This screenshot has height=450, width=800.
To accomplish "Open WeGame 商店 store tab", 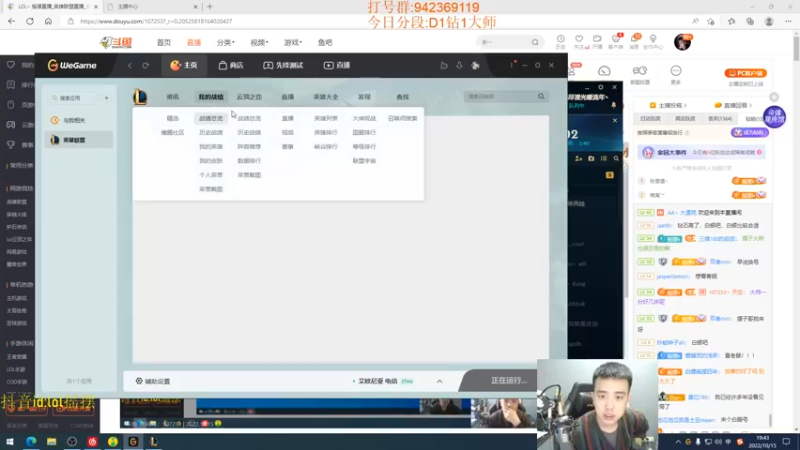I will 231,65.
